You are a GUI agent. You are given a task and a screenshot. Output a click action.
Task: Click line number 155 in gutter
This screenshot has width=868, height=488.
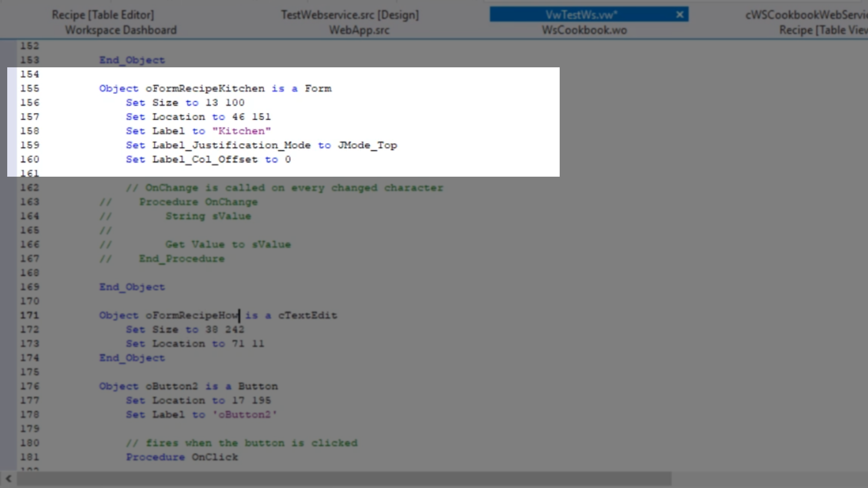[30, 89]
